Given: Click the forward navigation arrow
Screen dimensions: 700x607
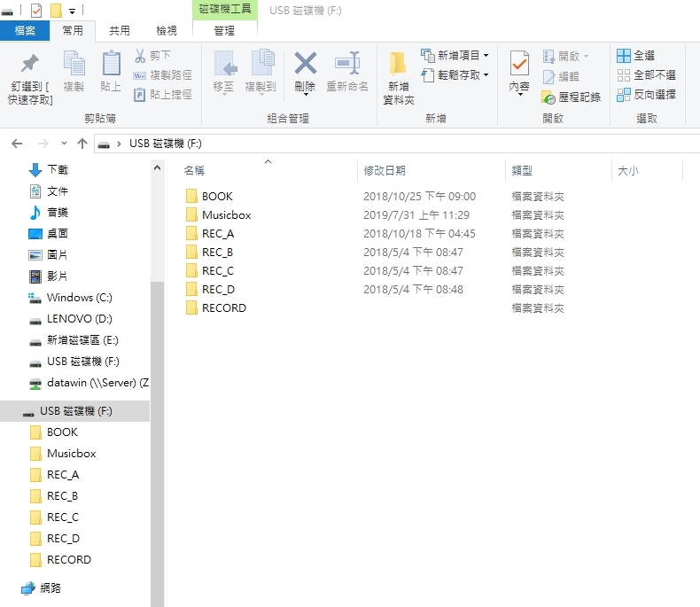Looking at the screenshot, I should [x=43, y=144].
